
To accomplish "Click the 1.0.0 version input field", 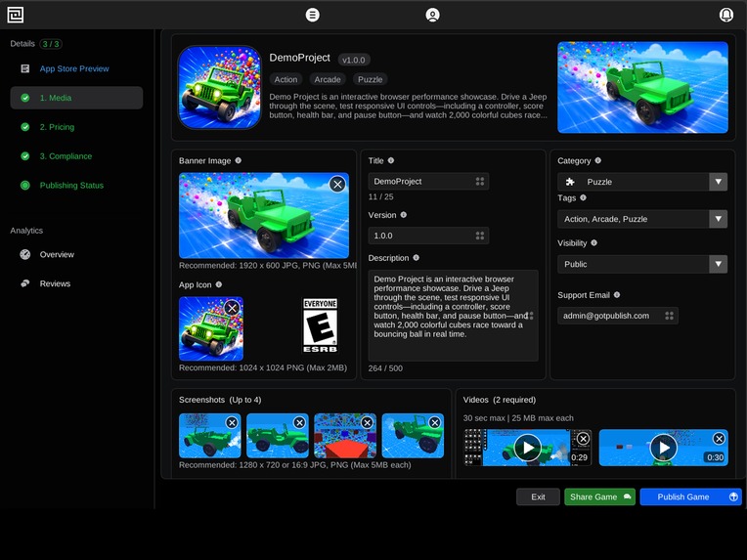I will point(428,236).
